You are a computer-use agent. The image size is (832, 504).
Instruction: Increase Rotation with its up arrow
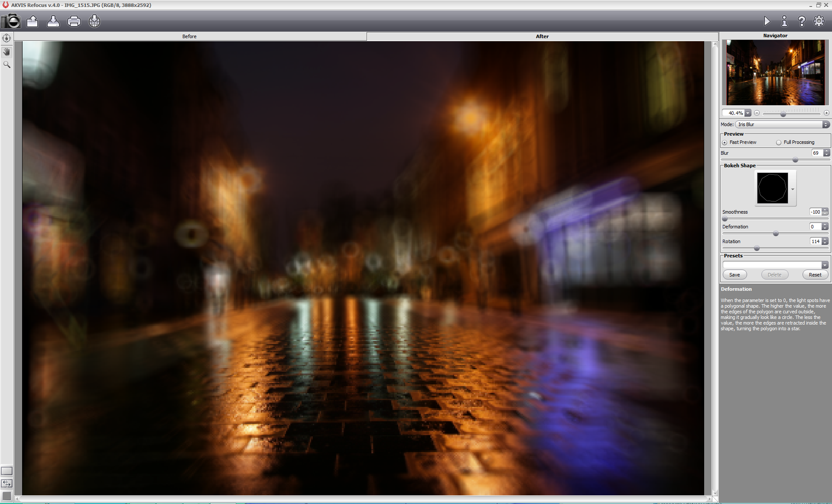click(x=825, y=240)
